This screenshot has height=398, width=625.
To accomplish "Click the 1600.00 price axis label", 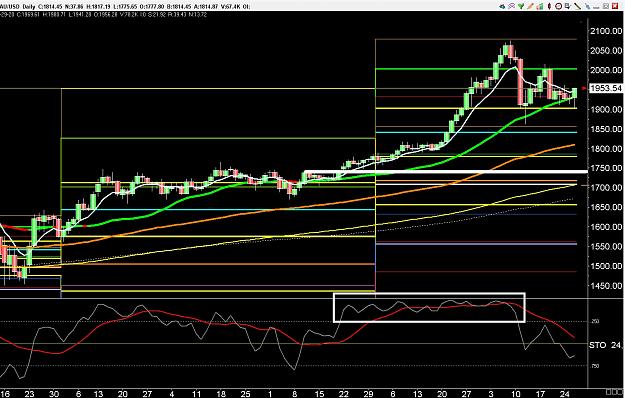I will (x=606, y=227).
